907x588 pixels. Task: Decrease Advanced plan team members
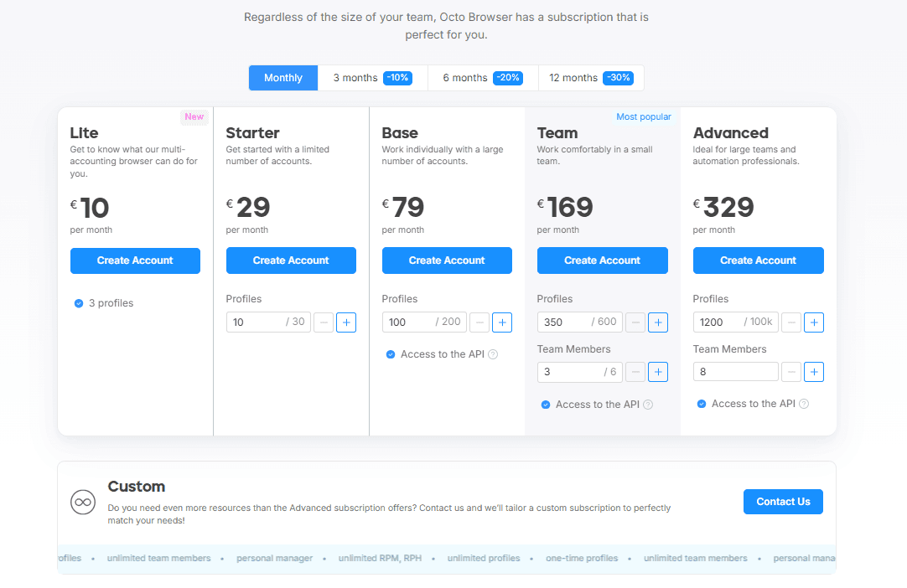[791, 373]
